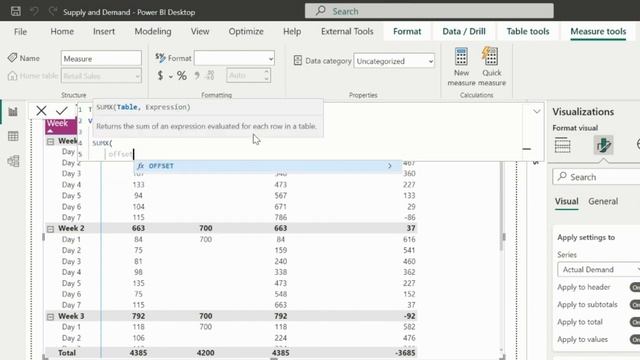The width and height of the screenshot is (640, 360).
Task: Click the Total row label
Action: [x=67, y=353]
